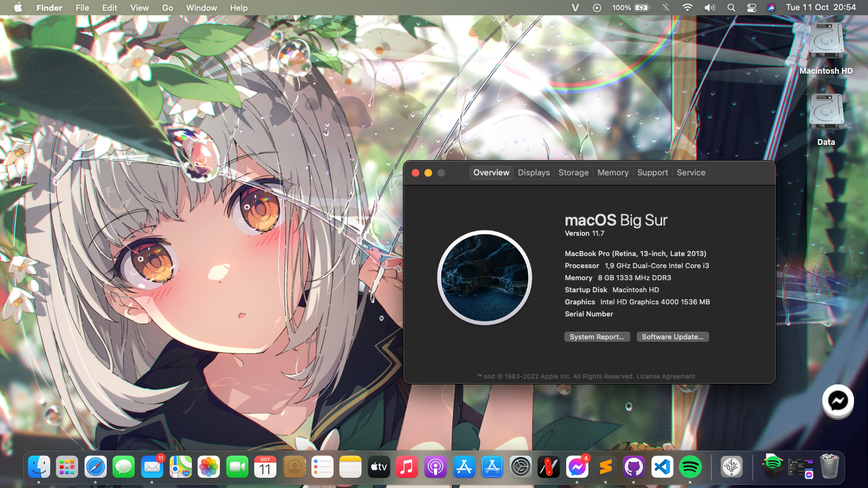The width and height of the screenshot is (868, 488).
Task: Open the volume menu bar control
Action: tap(709, 8)
